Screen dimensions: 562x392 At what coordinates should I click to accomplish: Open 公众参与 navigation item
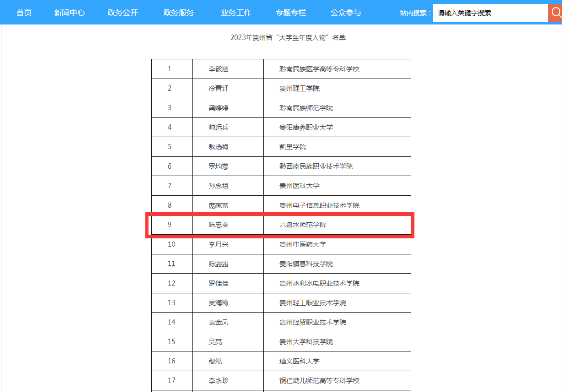pos(346,12)
